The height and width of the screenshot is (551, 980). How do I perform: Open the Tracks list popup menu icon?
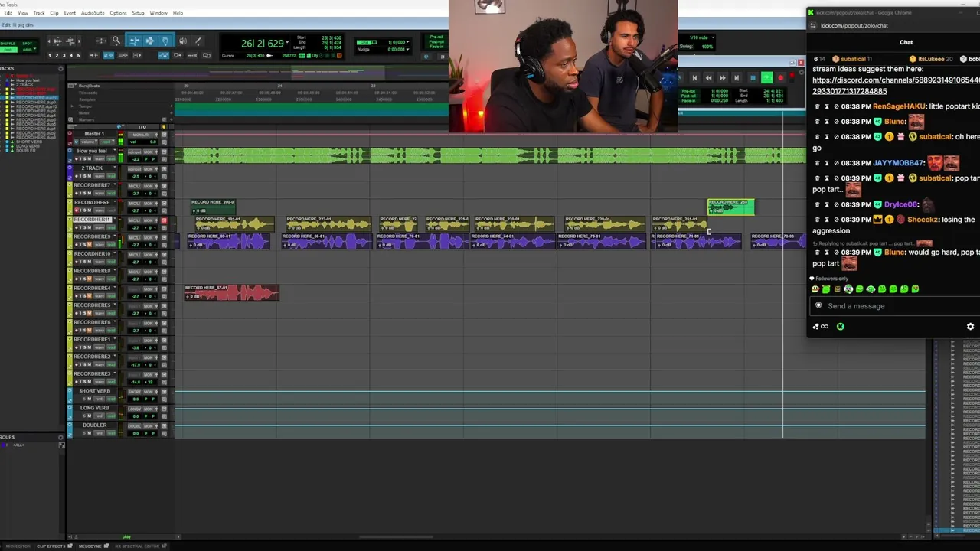(60, 69)
